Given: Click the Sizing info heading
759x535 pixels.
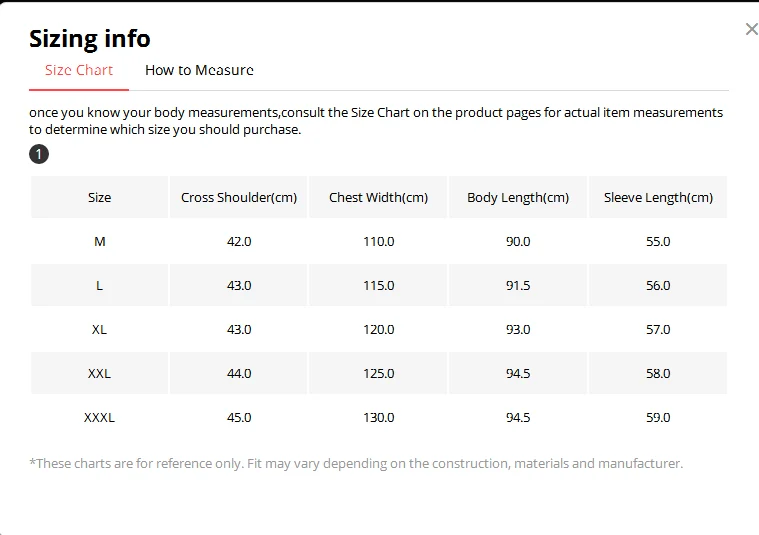Looking at the screenshot, I should pos(90,39).
